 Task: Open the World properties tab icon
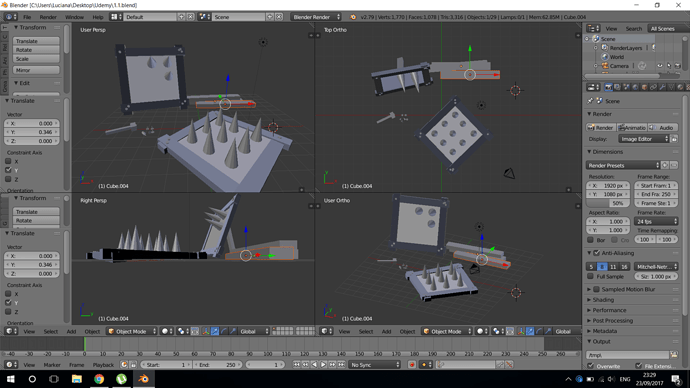tap(635, 87)
